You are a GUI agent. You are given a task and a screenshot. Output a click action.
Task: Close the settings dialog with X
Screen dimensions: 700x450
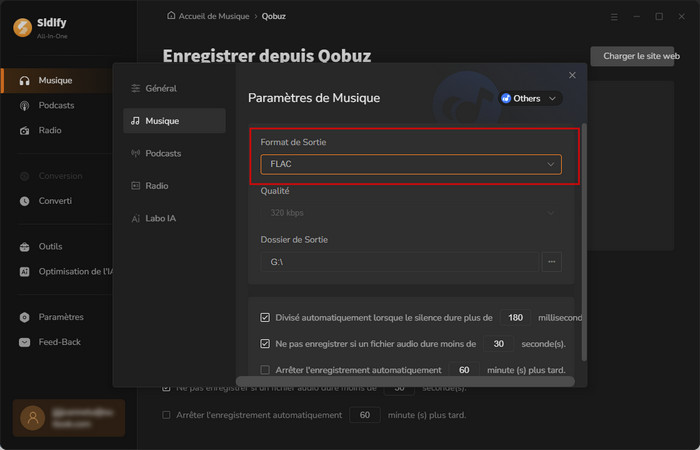coord(572,75)
